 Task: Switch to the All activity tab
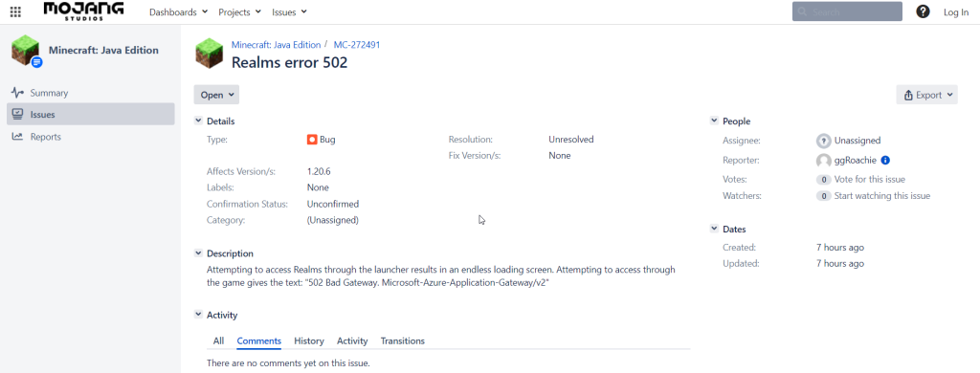218,341
